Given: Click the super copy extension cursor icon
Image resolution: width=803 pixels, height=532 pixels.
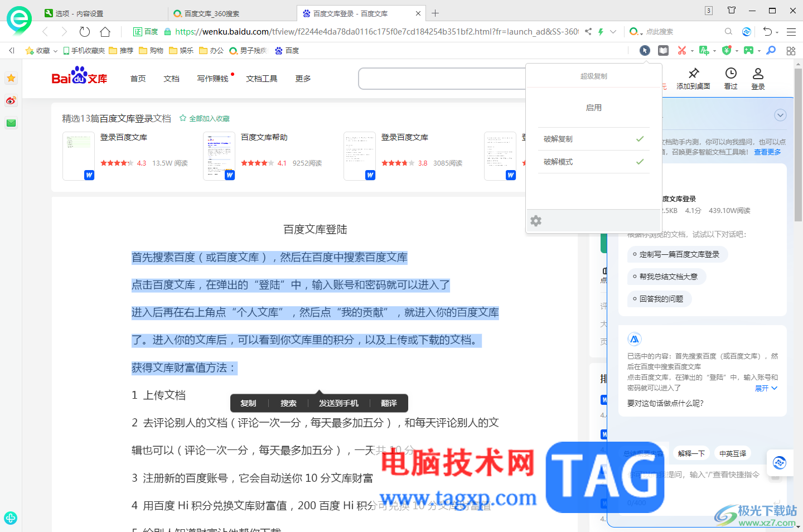Looking at the screenshot, I should coord(645,50).
